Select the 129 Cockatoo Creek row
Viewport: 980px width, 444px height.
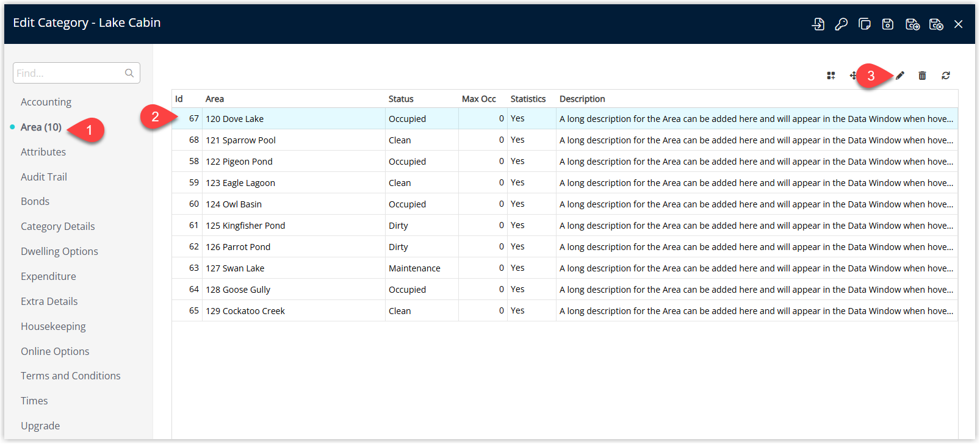pos(565,310)
